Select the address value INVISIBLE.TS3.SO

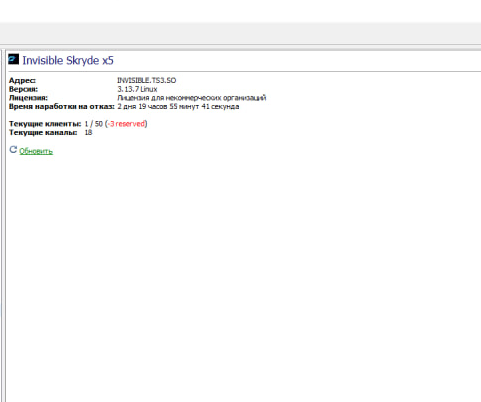(x=147, y=80)
